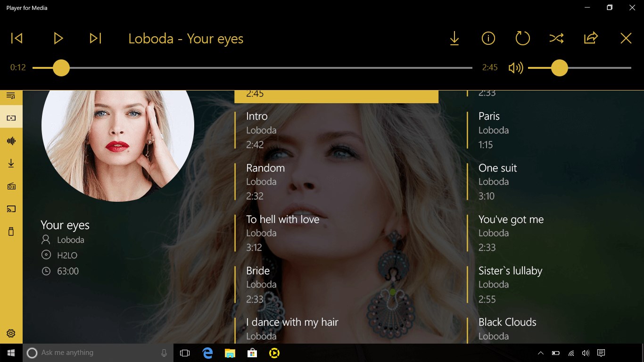
Task: Select the equalizer icon in the sidebar
Action: tap(10, 140)
